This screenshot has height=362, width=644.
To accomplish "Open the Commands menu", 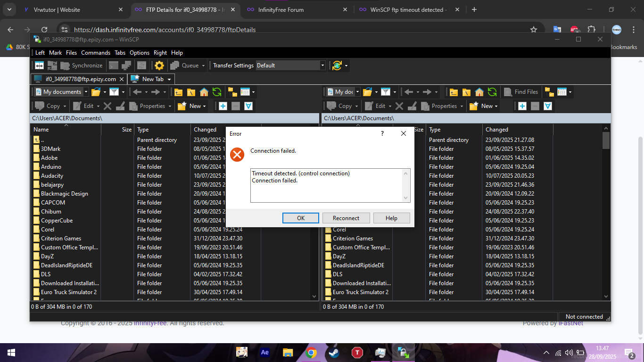I will [x=96, y=53].
